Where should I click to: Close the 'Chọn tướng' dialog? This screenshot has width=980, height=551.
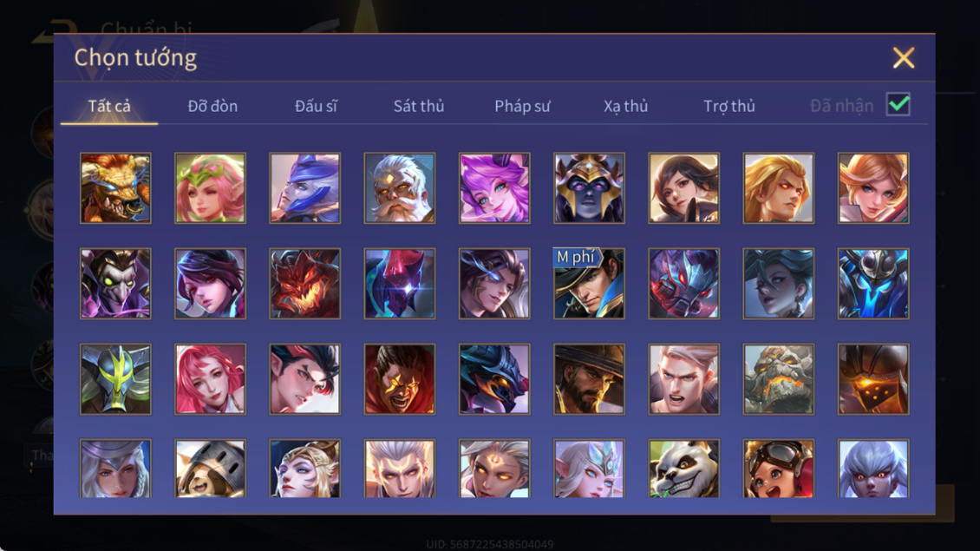click(x=903, y=57)
